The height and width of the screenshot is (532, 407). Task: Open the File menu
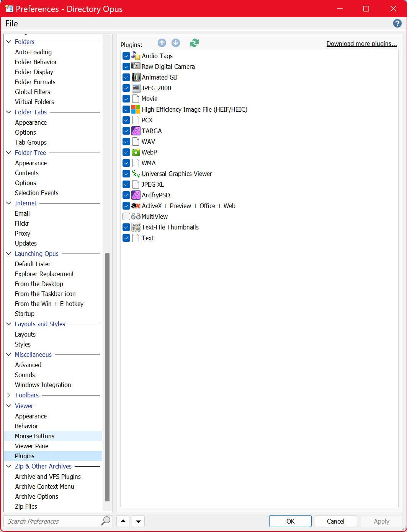(11, 24)
